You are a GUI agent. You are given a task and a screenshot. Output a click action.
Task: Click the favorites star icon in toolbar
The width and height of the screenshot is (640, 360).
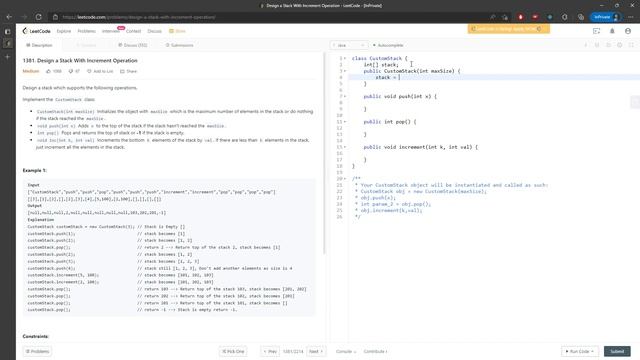[x=505, y=17]
